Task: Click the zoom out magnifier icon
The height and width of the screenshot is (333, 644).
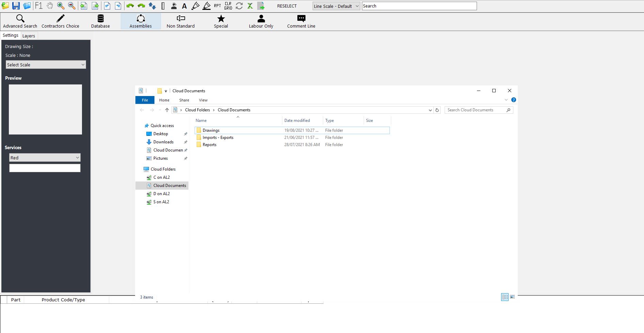Action: 71,6
